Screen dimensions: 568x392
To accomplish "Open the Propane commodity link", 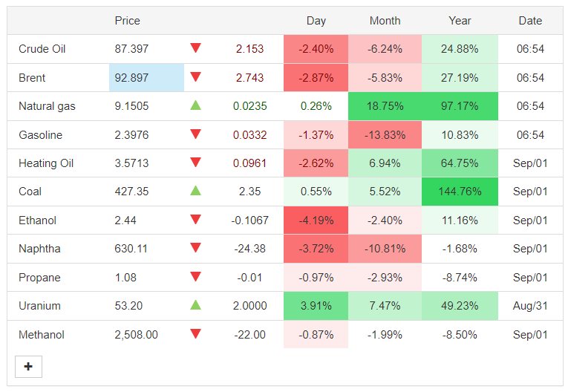I will pyautogui.click(x=39, y=278).
